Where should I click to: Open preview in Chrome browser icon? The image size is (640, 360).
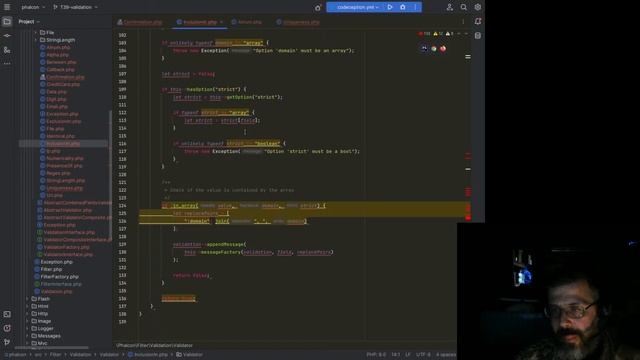pyautogui.click(x=434, y=49)
